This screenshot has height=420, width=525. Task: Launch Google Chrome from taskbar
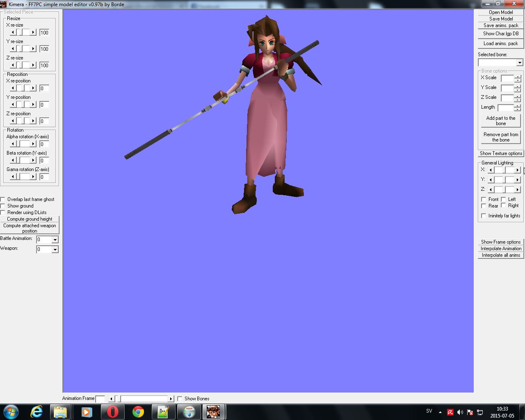pyautogui.click(x=138, y=412)
